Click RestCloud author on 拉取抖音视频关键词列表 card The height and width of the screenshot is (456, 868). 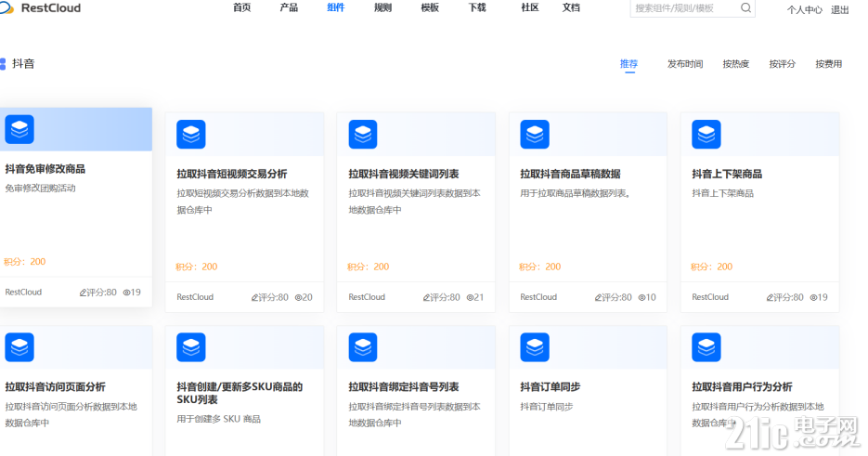click(x=367, y=297)
